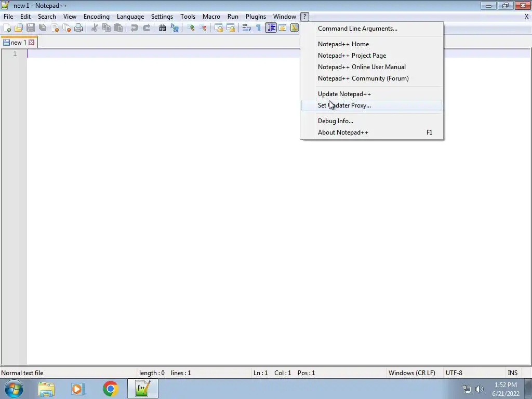
Task: Toggle the Indent guide toolbar icon
Action: [271, 28]
